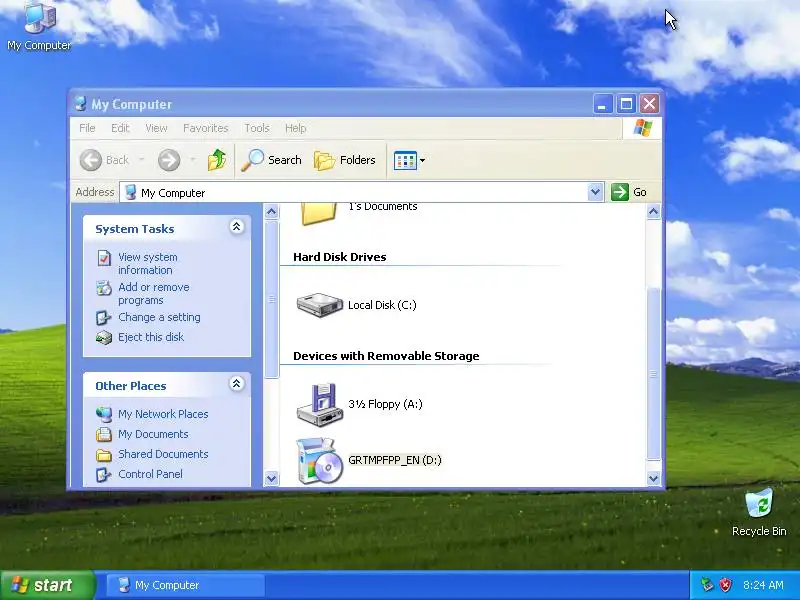800x600 pixels.
Task: Open the Shared Documents link
Action: pos(163,454)
